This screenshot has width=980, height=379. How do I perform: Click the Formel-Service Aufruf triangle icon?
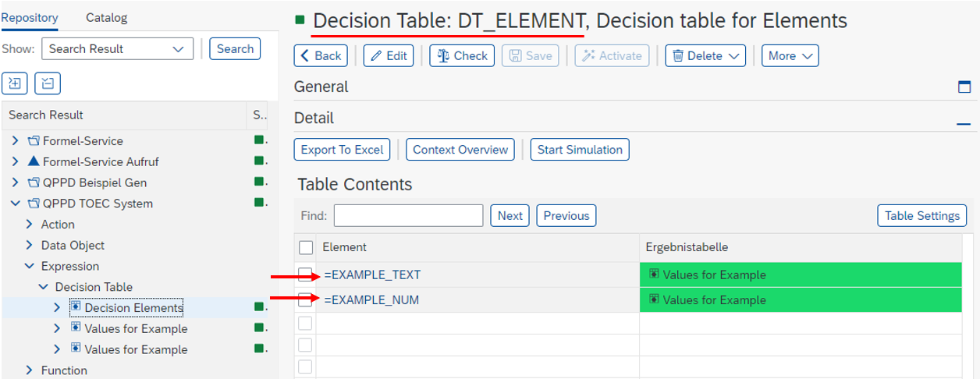pyautogui.click(x=34, y=161)
